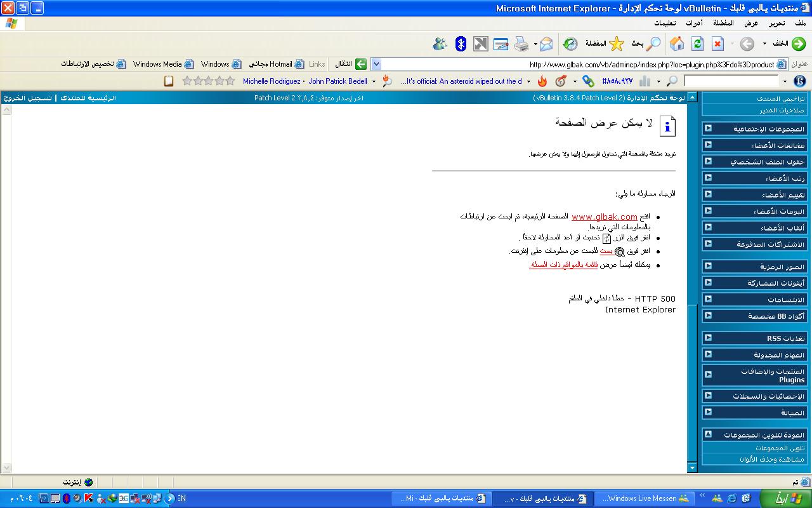Image resolution: width=812 pixels, height=508 pixels.
Task: Open dropdown arrow next to asteroid headline
Action: pyautogui.click(x=529, y=81)
